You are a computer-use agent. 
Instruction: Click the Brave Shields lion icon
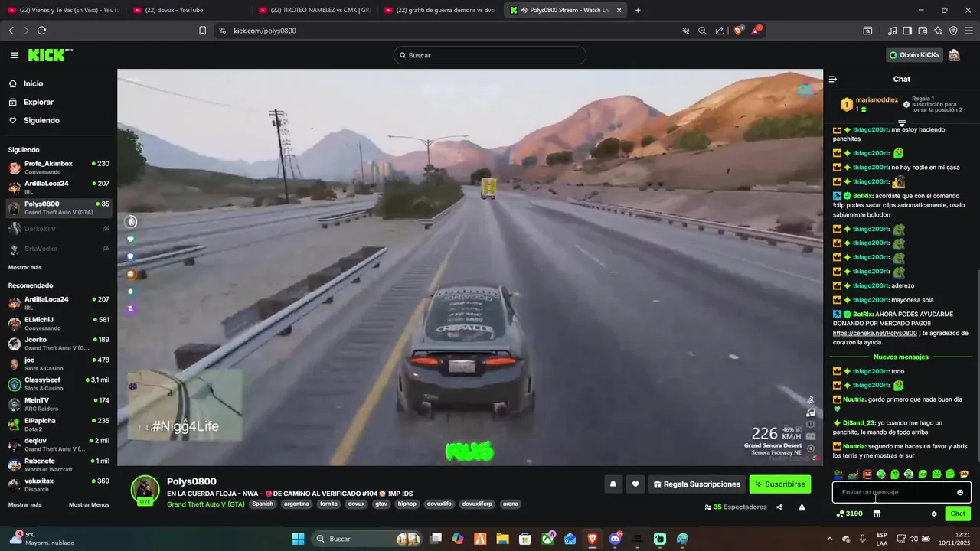[738, 31]
